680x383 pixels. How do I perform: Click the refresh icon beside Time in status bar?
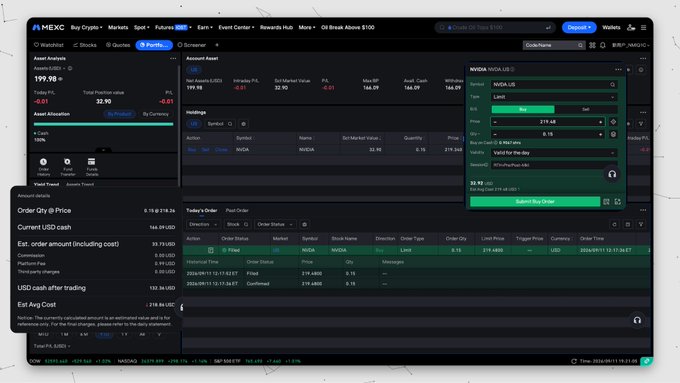pyautogui.click(x=574, y=361)
